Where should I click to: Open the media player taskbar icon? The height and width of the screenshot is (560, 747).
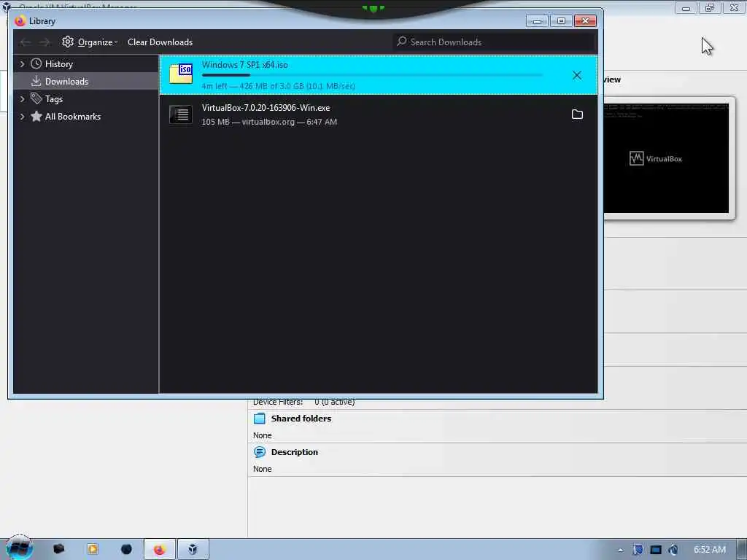(93, 549)
